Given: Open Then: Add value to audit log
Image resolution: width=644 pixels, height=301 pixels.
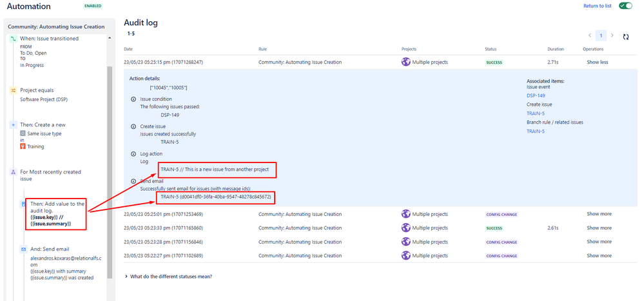Looking at the screenshot, I should pyautogui.click(x=57, y=213).
